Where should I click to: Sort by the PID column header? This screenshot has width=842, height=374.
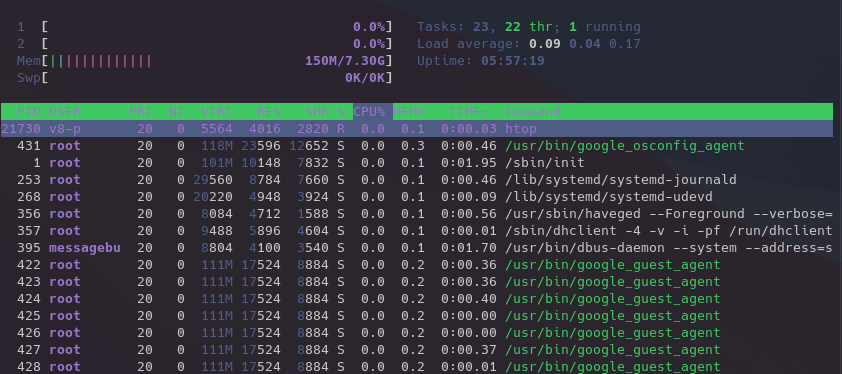pyautogui.click(x=29, y=112)
